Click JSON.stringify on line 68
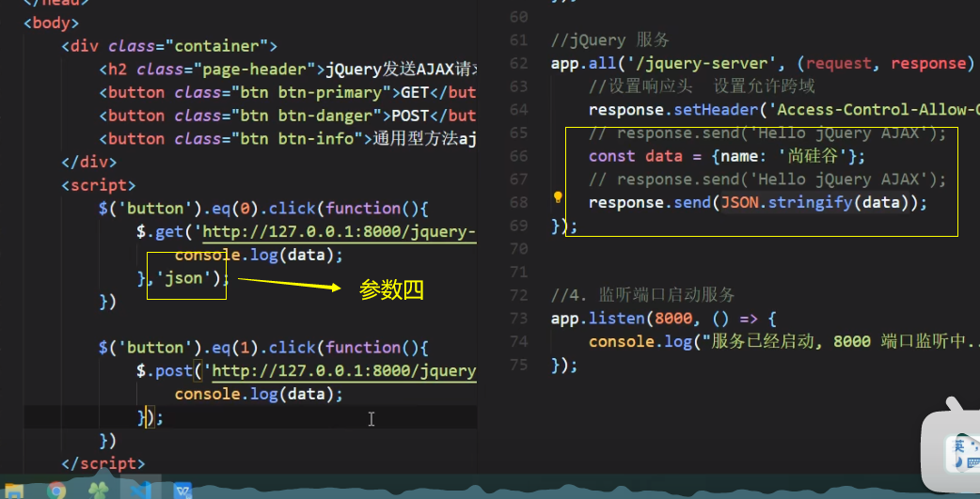980x499 pixels. point(787,202)
